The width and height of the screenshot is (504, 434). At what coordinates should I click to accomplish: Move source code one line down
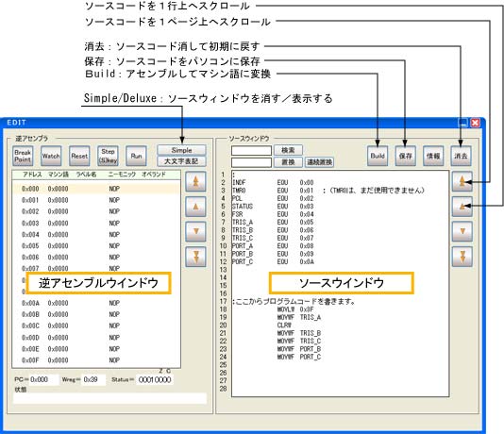click(x=462, y=231)
